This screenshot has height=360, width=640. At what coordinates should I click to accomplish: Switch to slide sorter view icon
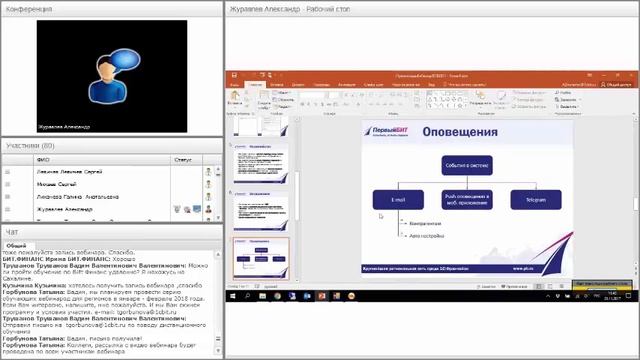550,287
